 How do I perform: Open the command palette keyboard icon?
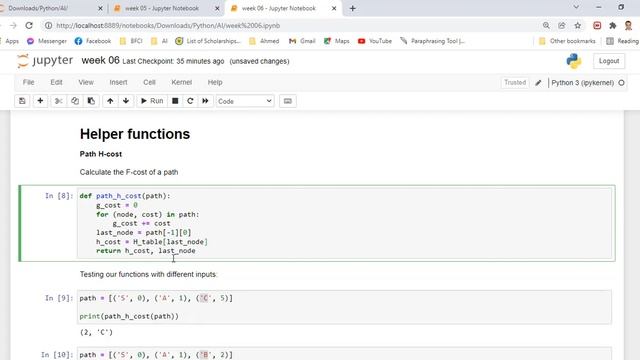click(x=288, y=101)
